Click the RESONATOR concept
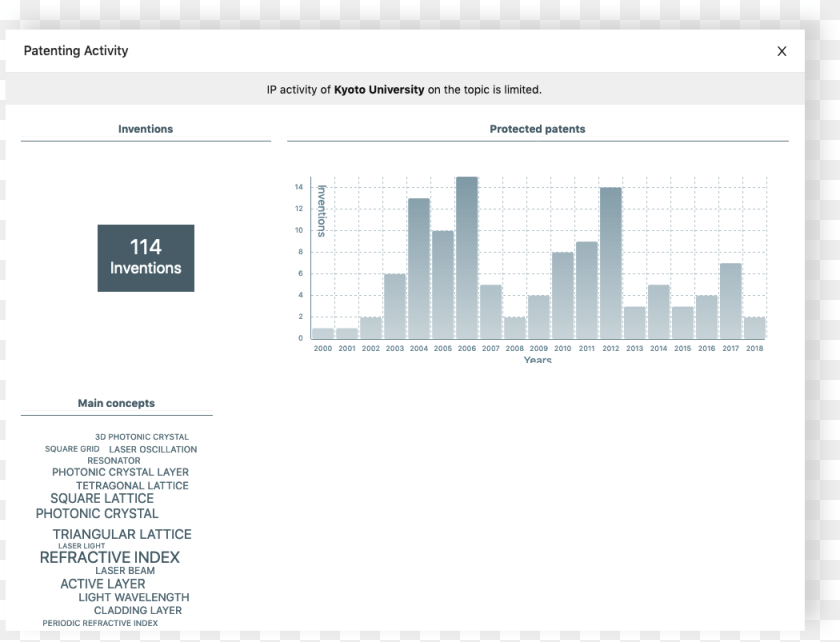Screen dimensions: 840x642 point(114,460)
